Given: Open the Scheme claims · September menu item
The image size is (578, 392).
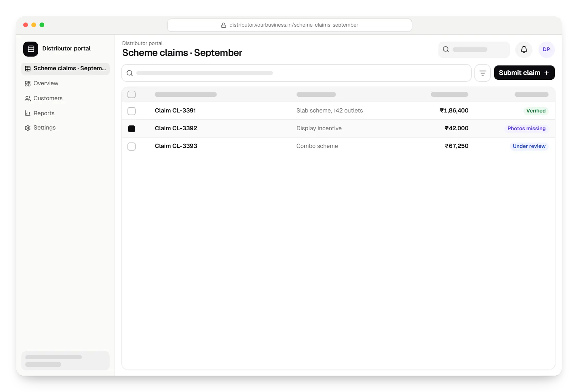Looking at the screenshot, I should click(x=65, y=69).
